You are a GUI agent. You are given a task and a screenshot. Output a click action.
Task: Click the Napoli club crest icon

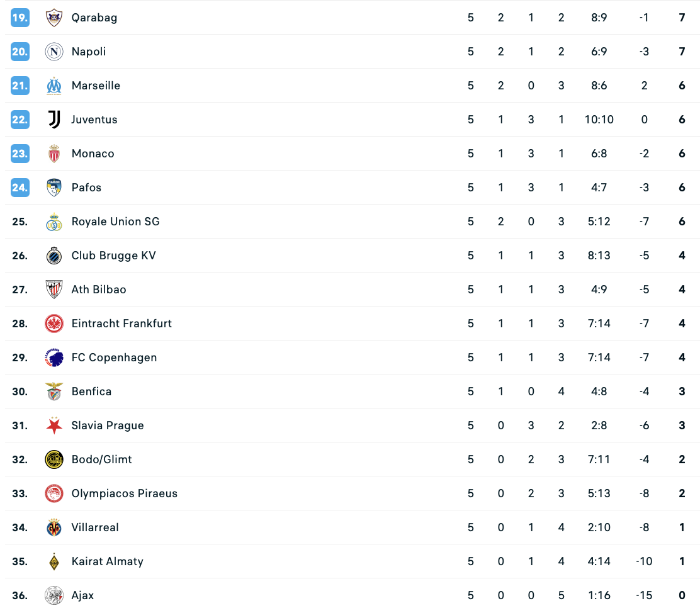pos(54,52)
